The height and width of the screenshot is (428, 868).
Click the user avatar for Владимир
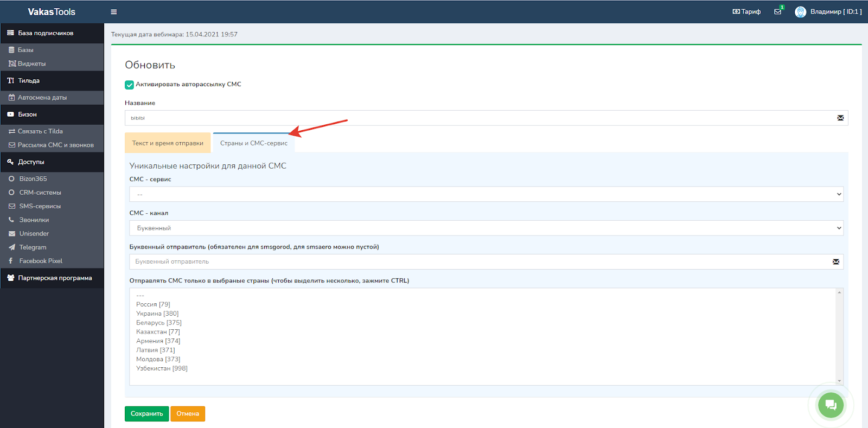(800, 12)
